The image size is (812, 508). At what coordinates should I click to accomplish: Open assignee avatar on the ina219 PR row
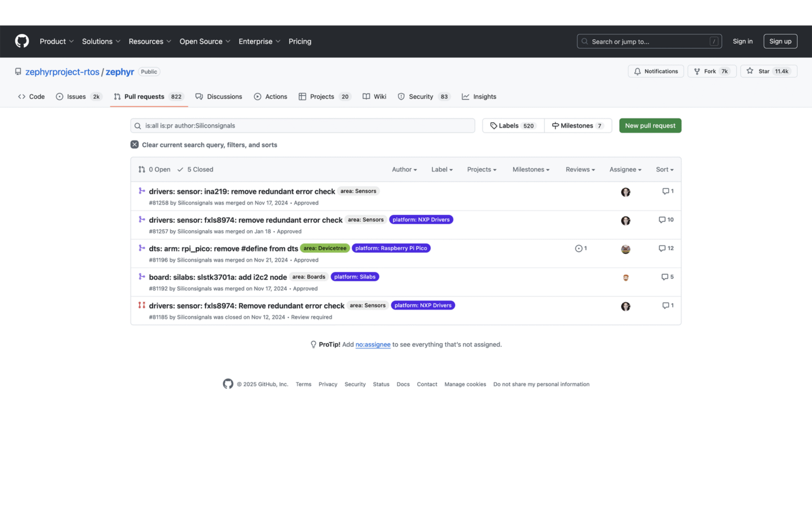click(626, 192)
